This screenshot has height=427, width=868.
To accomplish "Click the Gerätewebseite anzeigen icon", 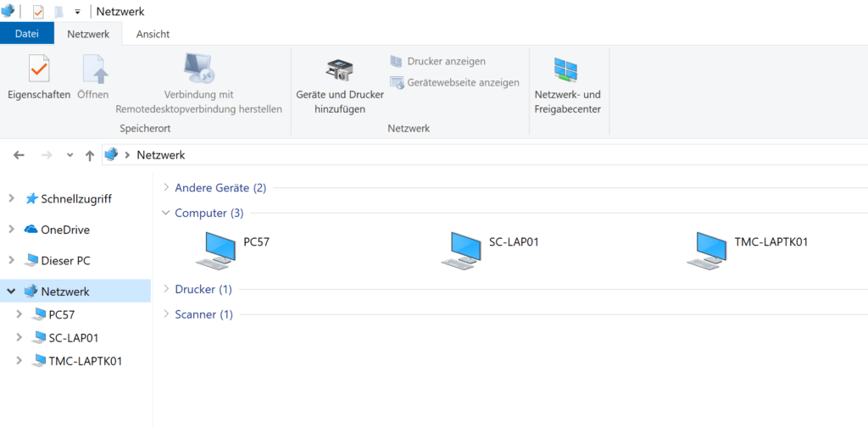I will [396, 82].
